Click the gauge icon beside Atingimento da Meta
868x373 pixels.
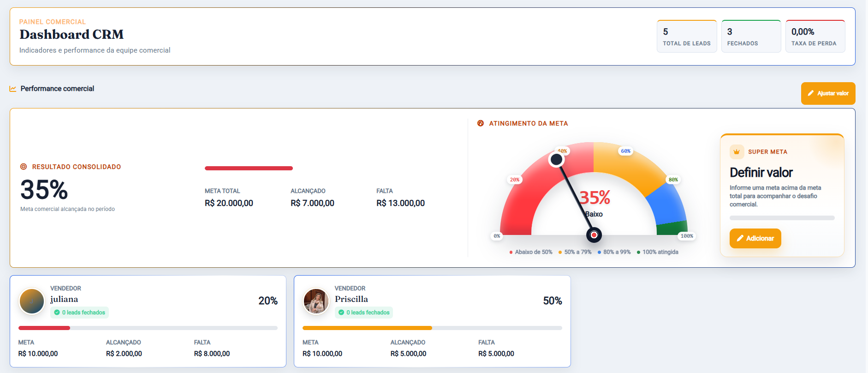481,123
